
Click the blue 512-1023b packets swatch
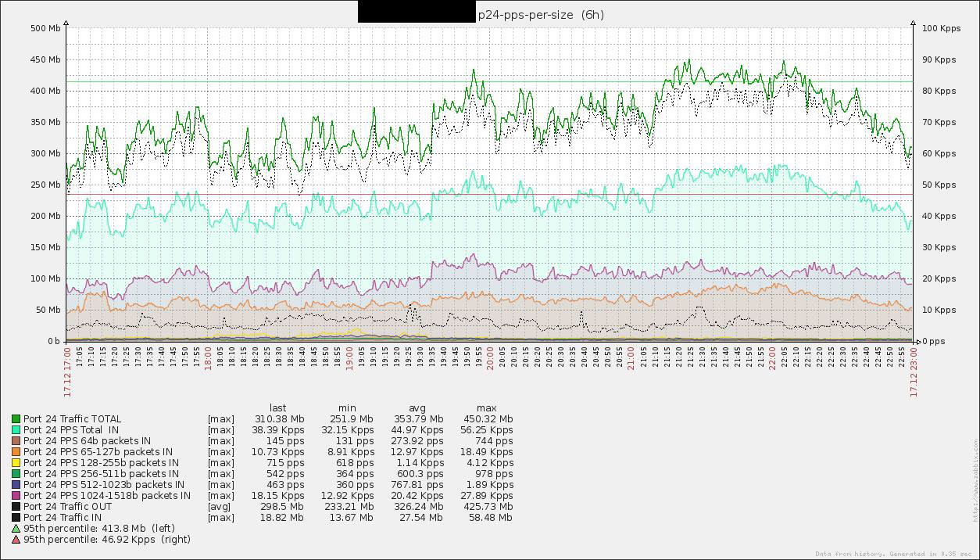[16, 485]
